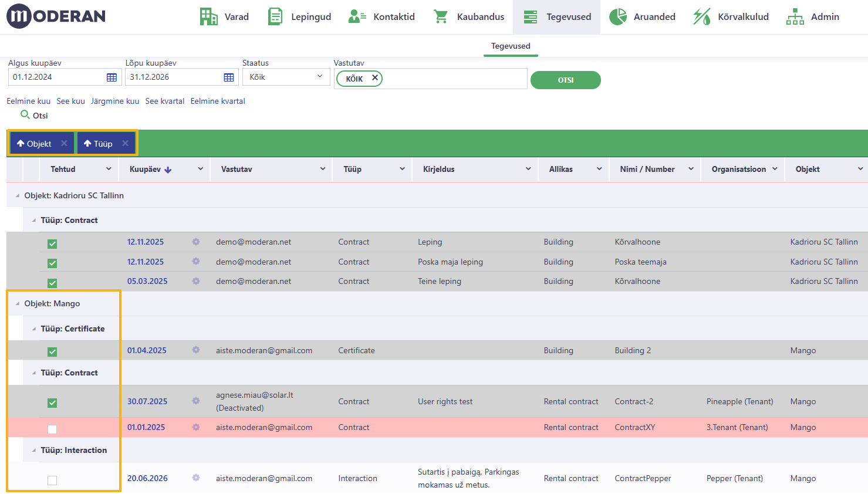Click gear icon for 20.06.2026 Interaction row
868x494 pixels.
coord(196,478)
